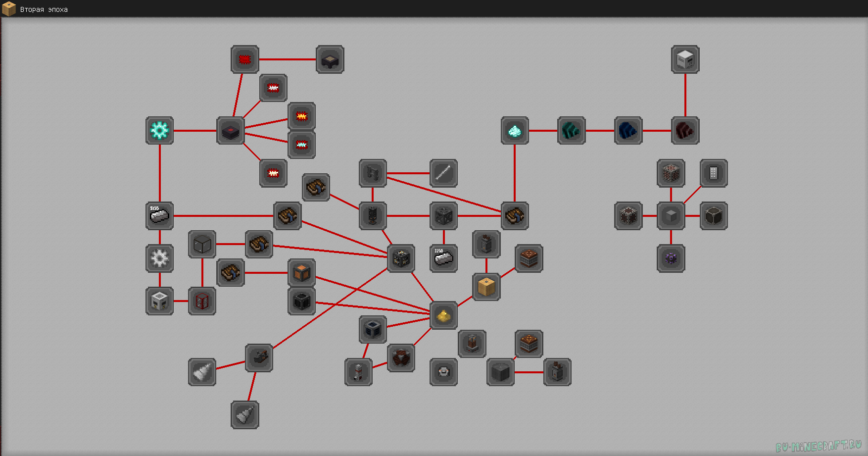Image resolution: width=868 pixels, height=456 pixels.
Task: Select the dark anvil-table quest node
Action: (x=330, y=59)
